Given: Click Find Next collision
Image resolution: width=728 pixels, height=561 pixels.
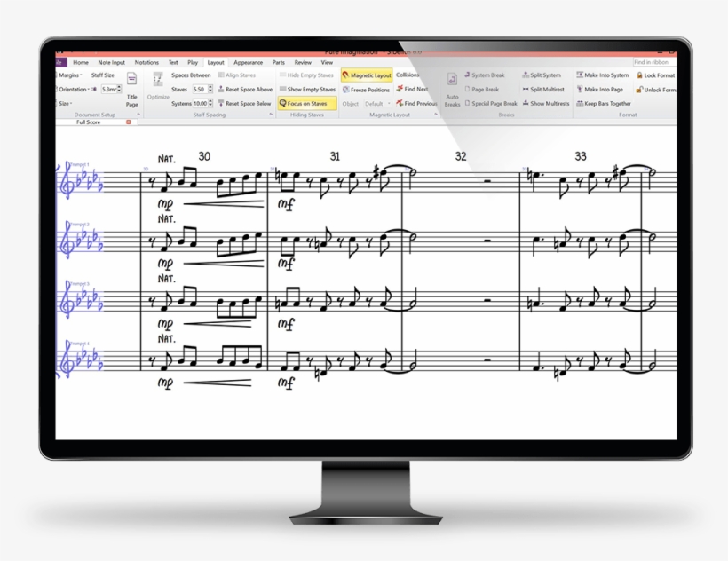Looking at the screenshot, I should click(x=412, y=89).
